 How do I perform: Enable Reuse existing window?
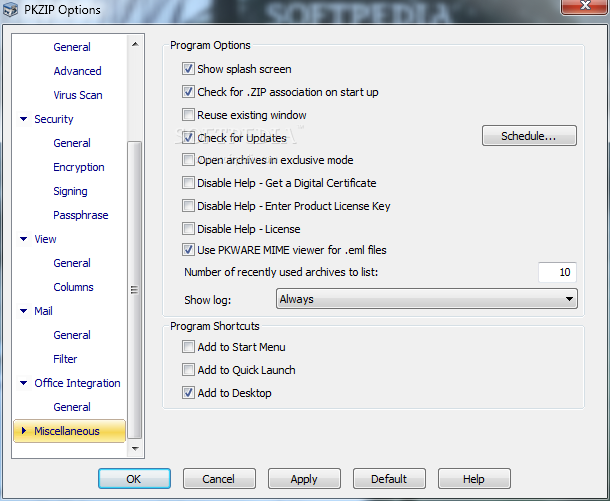pos(188,115)
